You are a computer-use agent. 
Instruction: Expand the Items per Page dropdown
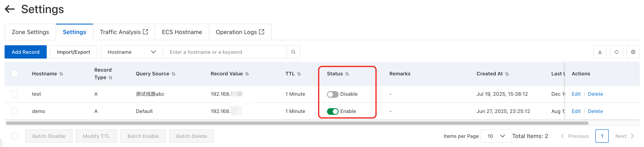[x=496, y=136]
